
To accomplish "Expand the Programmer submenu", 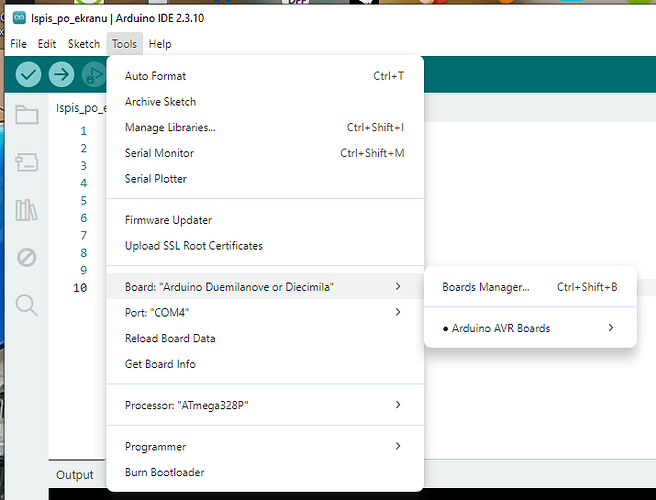I will (265, 446).
